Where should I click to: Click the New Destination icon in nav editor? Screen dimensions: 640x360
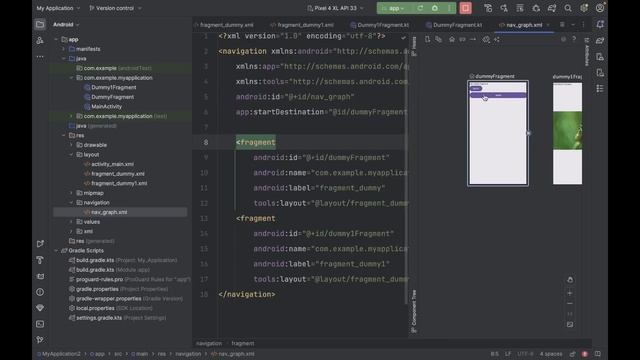click(427, 40)
